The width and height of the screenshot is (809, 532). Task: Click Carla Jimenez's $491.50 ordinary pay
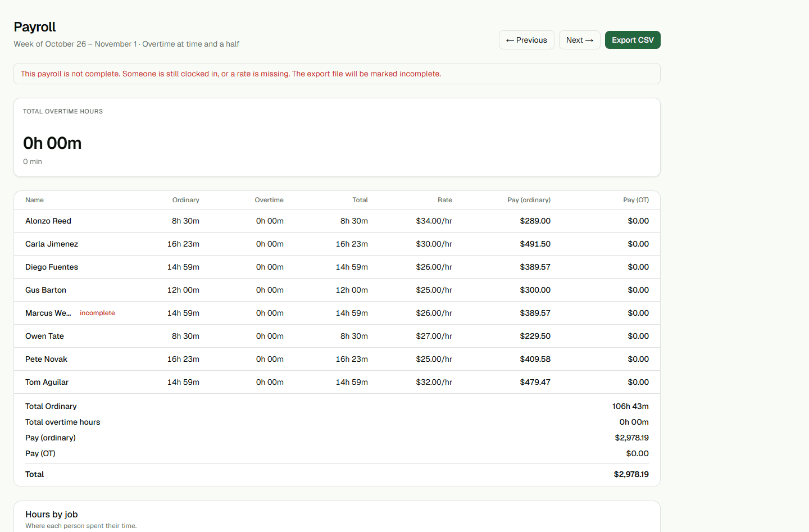(x=535, y=244)
